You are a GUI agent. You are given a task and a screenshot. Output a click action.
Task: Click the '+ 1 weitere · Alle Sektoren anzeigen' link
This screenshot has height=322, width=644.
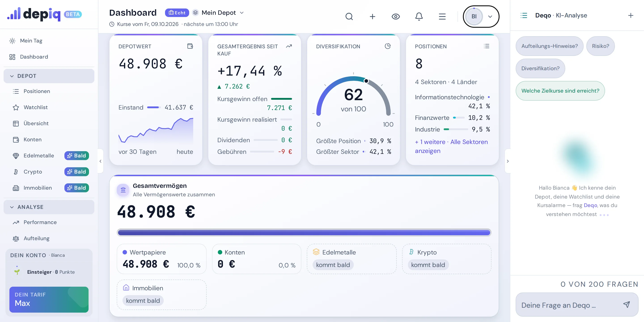click(x=451, y=146)
